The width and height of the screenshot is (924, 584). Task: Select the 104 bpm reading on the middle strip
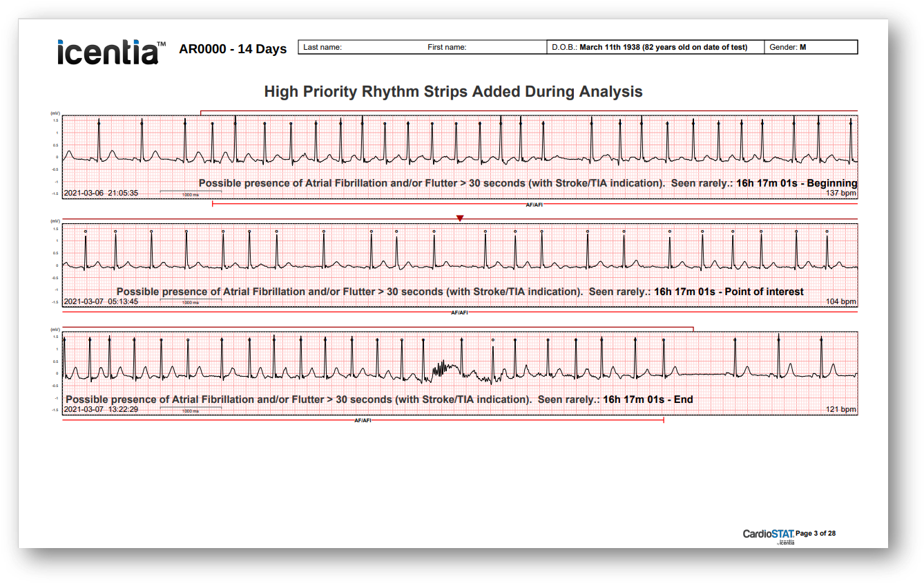pos(841,301)
